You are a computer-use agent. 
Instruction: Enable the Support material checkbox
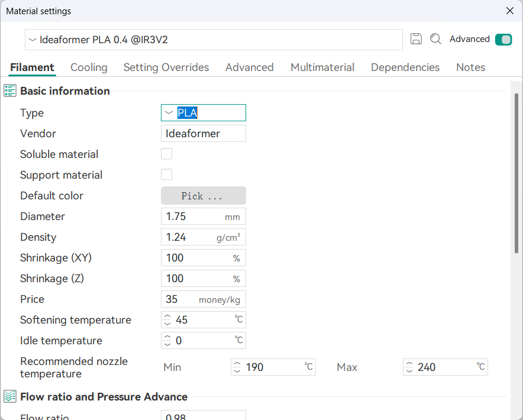click(166, 175)
